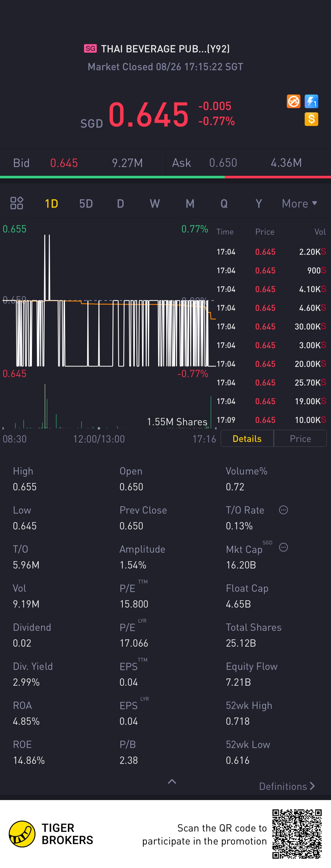Open the Definitions link
This screenshot has height=868, width=331.
tap(287, 786)
